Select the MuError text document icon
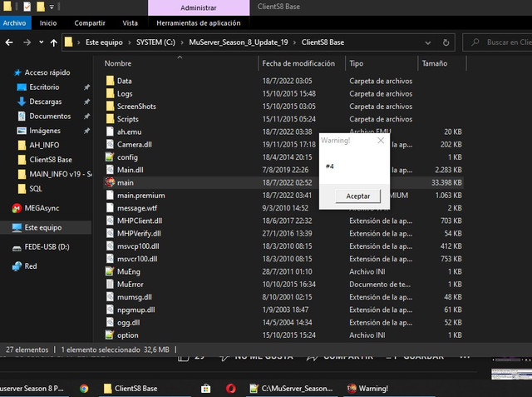 click(x=110, y=285)
